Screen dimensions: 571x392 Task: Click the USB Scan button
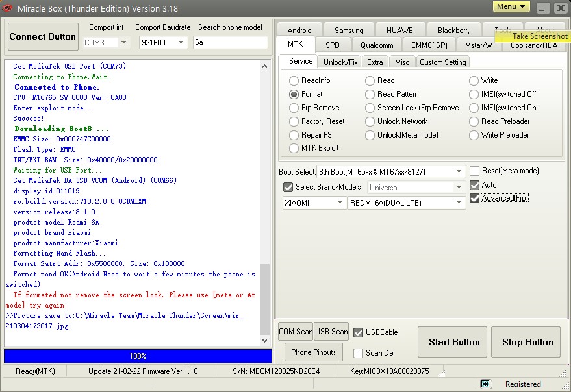pos(331,332)
